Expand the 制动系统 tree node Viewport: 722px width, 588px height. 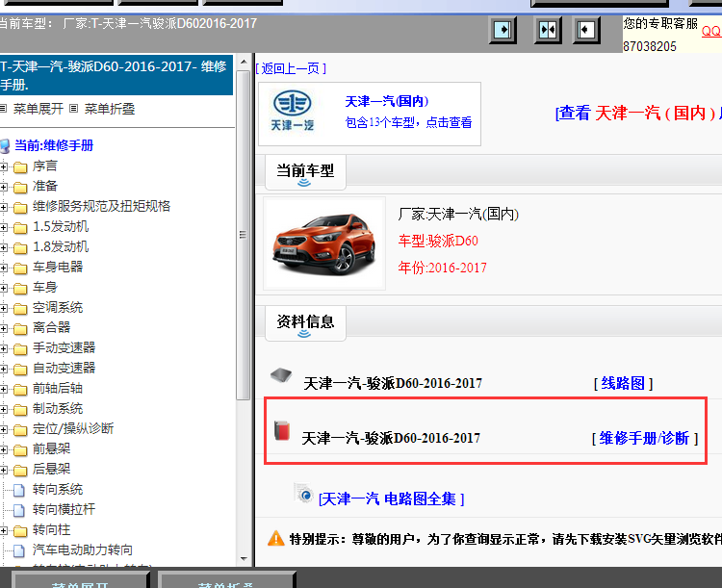point(4,409)
